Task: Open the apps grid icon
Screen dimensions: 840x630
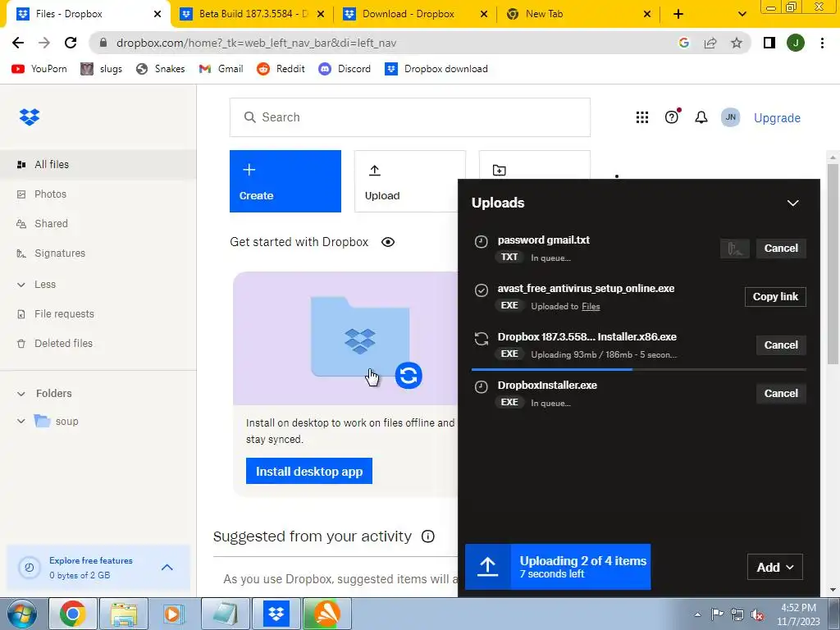Action: pos(641,117)
